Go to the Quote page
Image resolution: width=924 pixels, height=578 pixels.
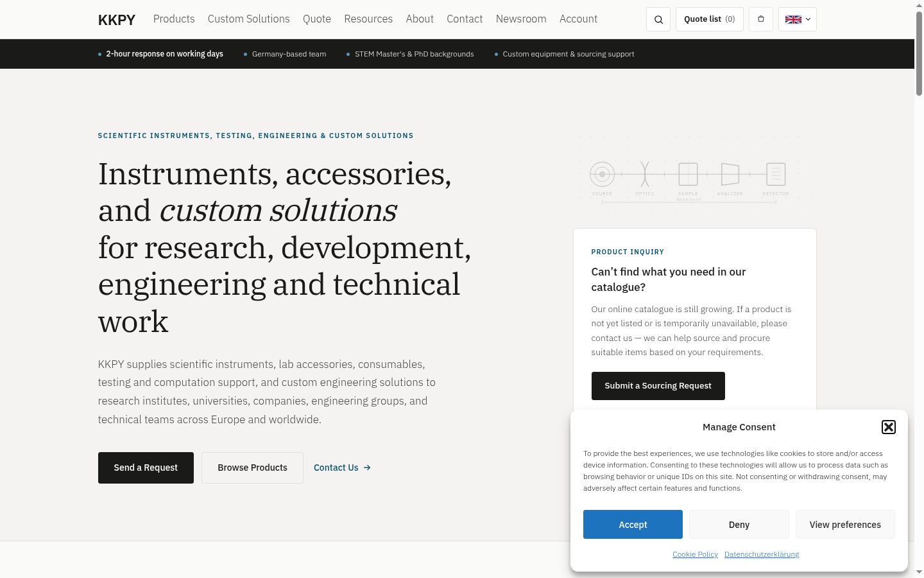coord(317,19)
